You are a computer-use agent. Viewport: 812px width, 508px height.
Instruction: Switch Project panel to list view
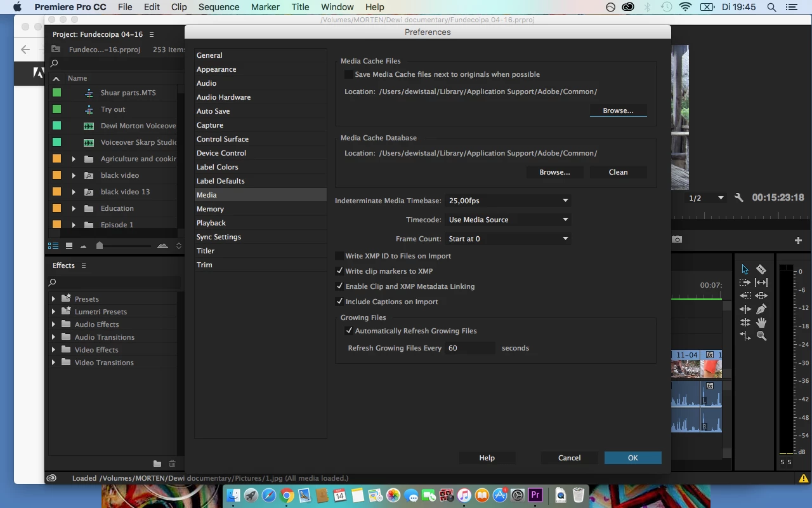(53, 246)
